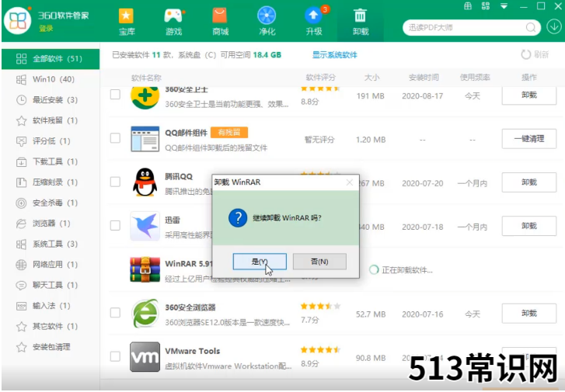Click the grid skin icon in title bar
The height and width of the screenshot is (392, 565).
coord(468,5)
